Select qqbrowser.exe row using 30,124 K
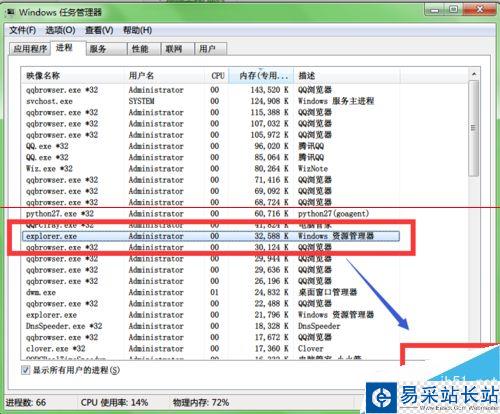 [x=211, y=247]
